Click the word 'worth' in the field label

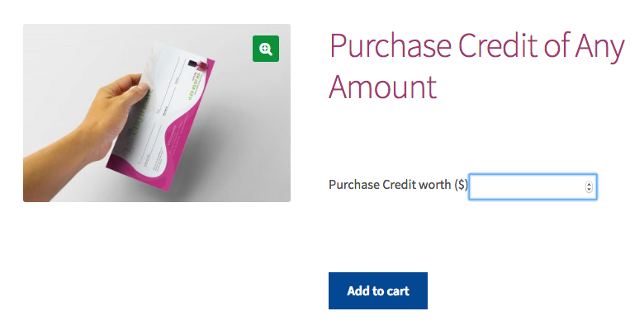coord(435,185)
